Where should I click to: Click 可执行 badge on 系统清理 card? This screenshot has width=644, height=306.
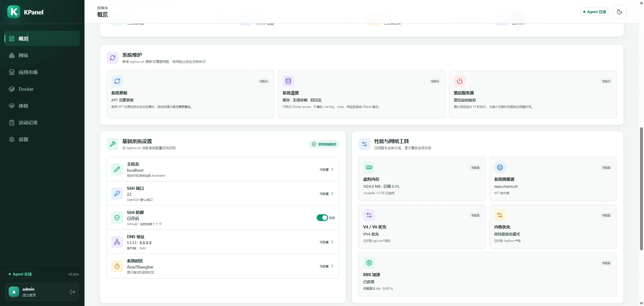point(435,81)
